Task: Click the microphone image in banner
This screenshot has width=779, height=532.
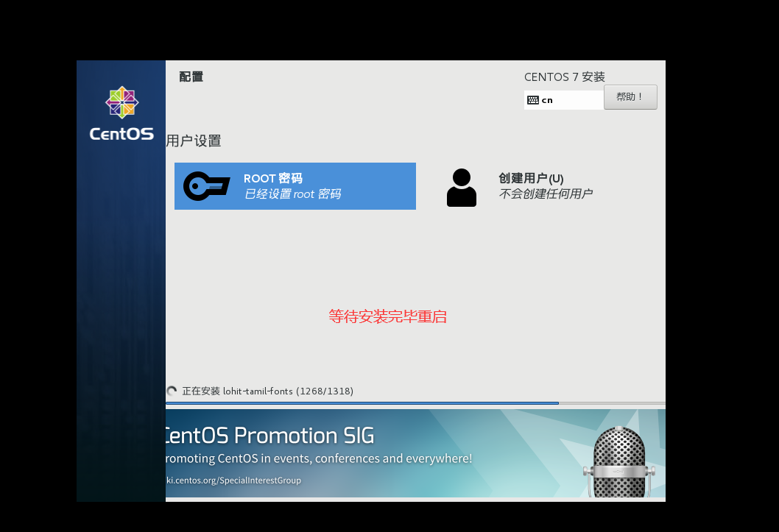Action: click(x=618, y=461)
